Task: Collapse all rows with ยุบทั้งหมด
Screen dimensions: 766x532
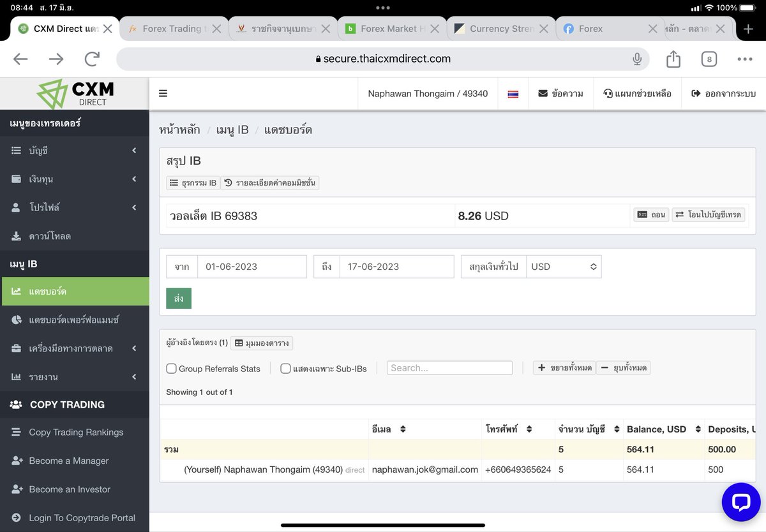Action: 623,368
